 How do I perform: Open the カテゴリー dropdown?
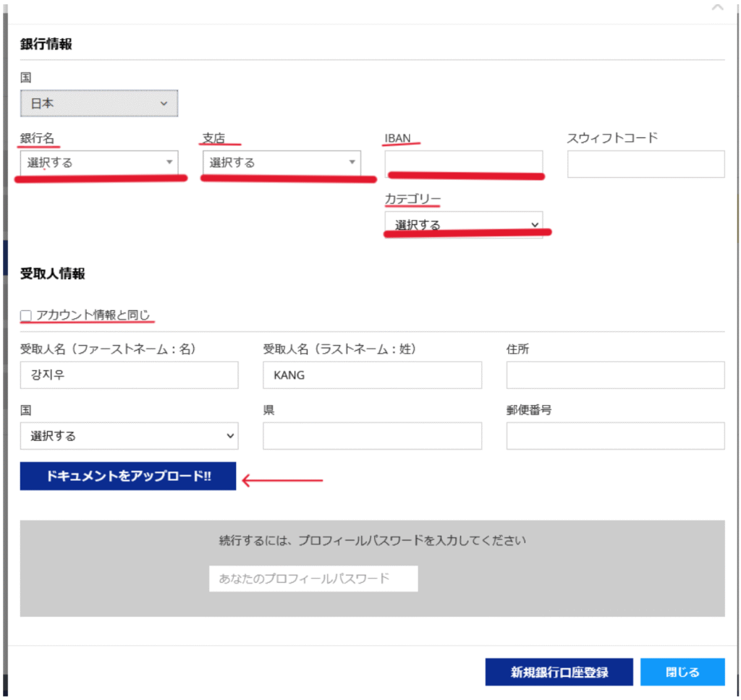[x=463, y=225]
